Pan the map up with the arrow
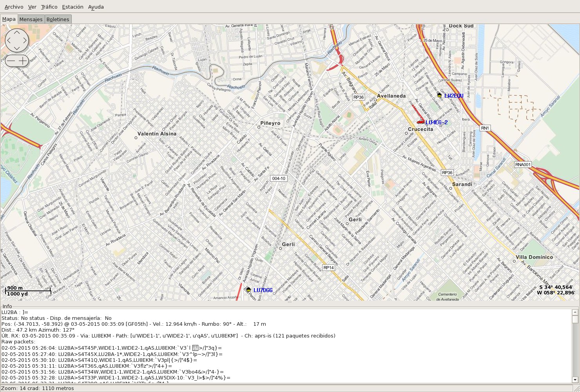 point(17,33)
